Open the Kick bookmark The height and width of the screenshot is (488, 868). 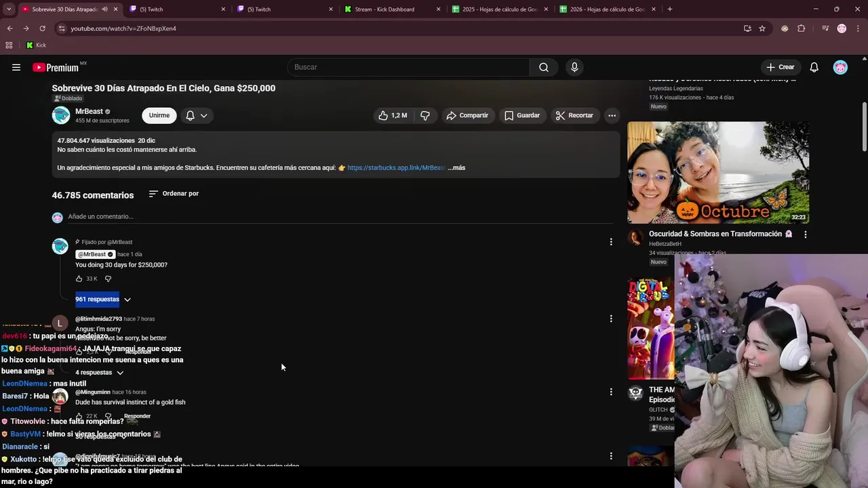(36, 45)
